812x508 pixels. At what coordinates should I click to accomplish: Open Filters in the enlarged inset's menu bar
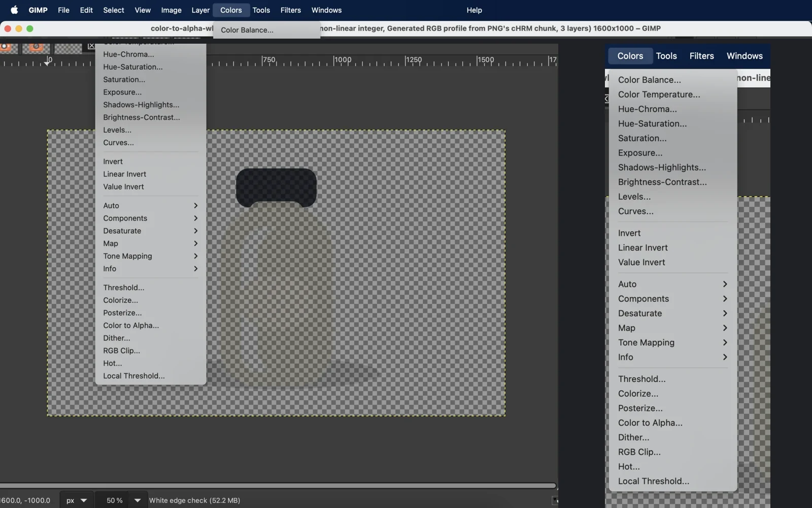[x=702, y=56]
